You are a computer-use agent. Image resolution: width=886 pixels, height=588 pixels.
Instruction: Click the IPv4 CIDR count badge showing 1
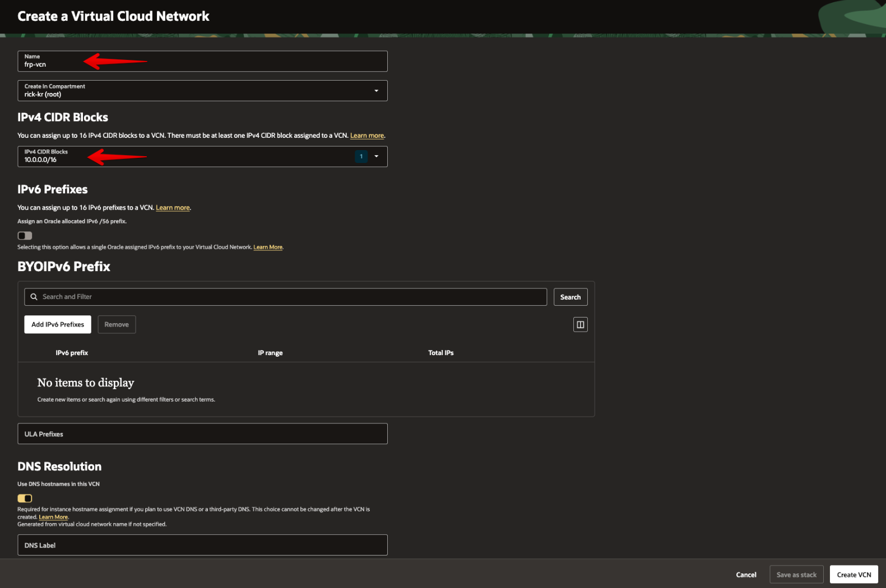click(361, 156)
